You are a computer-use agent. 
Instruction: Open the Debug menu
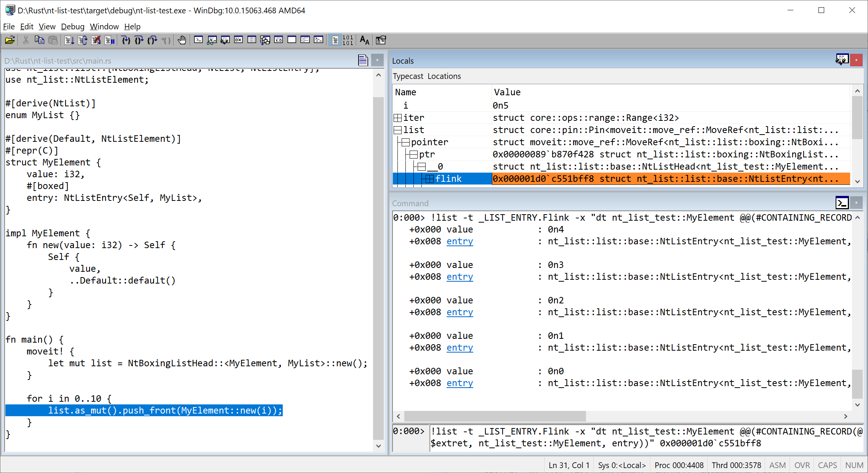click(x=72, y=27)
